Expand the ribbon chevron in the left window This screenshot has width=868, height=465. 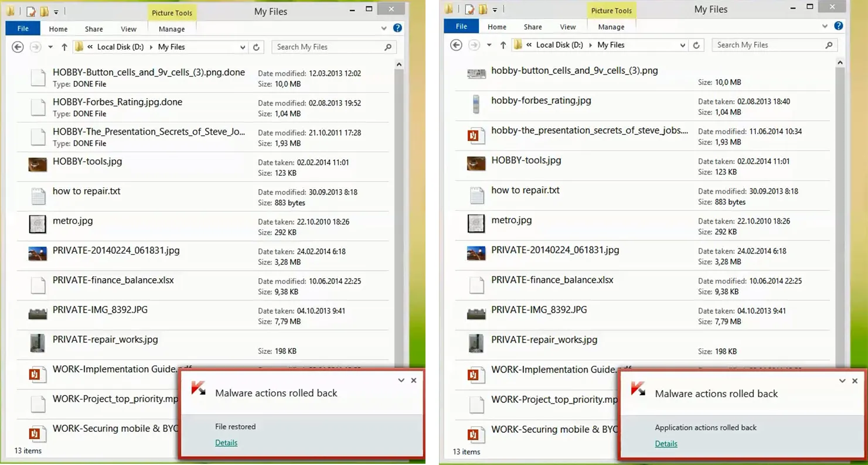click(x=384, y=28)
